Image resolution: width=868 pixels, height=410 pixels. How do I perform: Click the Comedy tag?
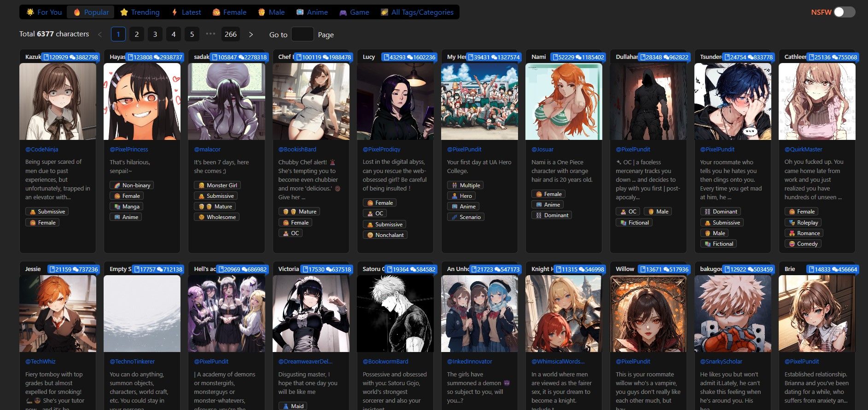(x=803, y=243)
